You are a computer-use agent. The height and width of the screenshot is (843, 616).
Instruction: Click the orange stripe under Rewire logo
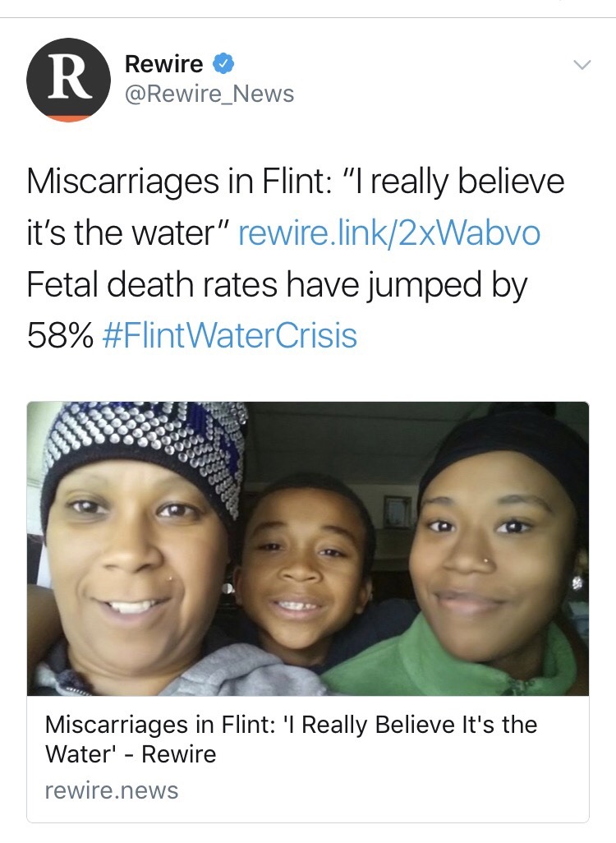(x=69, y=118)
